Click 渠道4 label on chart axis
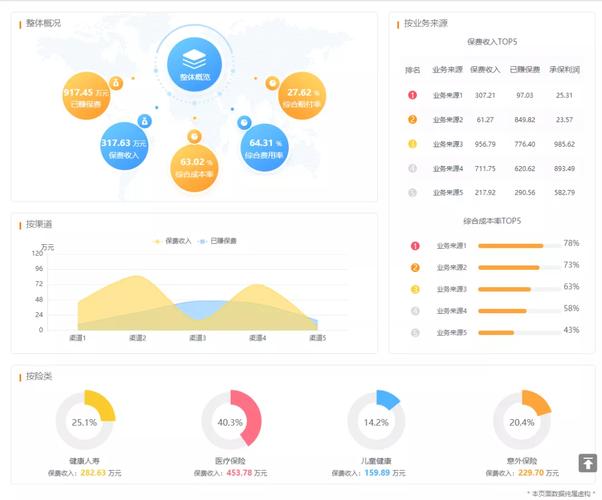Image resolution: width=602 pixels, height=500 pixels. click(x=257, y=338)
